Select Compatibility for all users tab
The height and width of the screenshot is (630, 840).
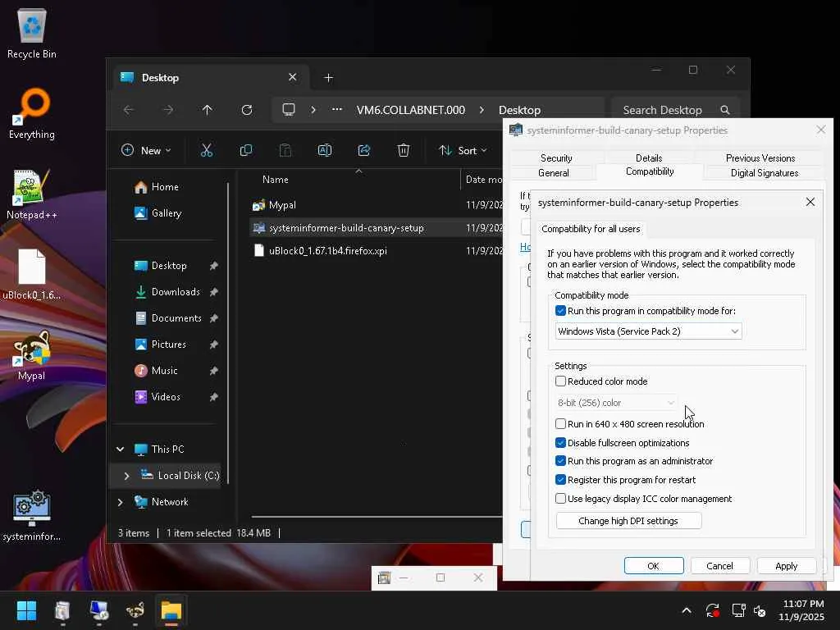[x=591, y=230]
